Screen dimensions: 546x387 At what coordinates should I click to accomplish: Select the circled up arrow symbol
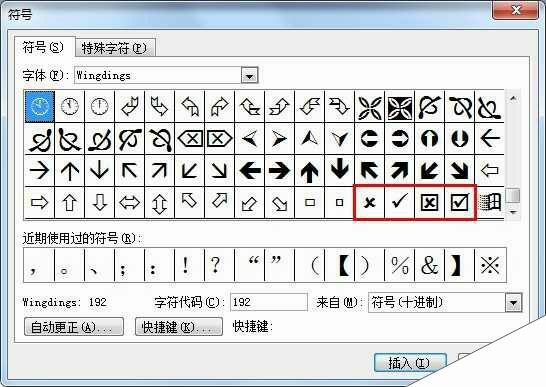pyautogui.click(x=429, y=138)
